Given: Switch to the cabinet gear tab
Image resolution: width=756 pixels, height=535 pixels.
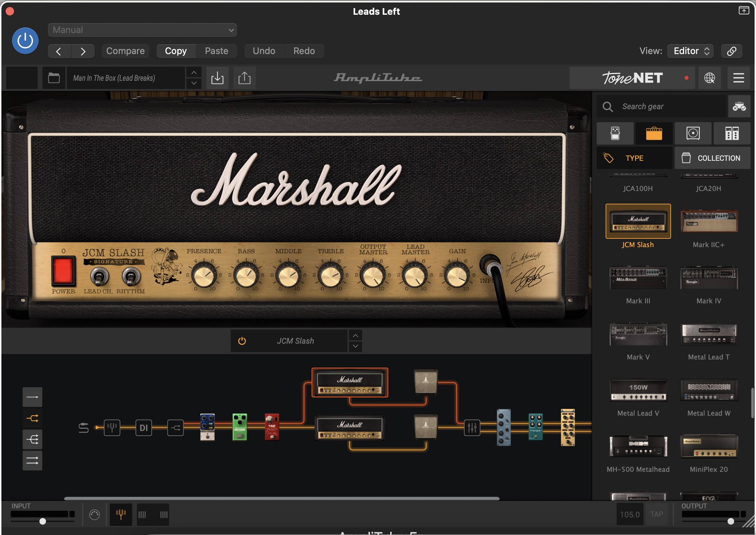Looking at the screenshot, I should [693, 133].
